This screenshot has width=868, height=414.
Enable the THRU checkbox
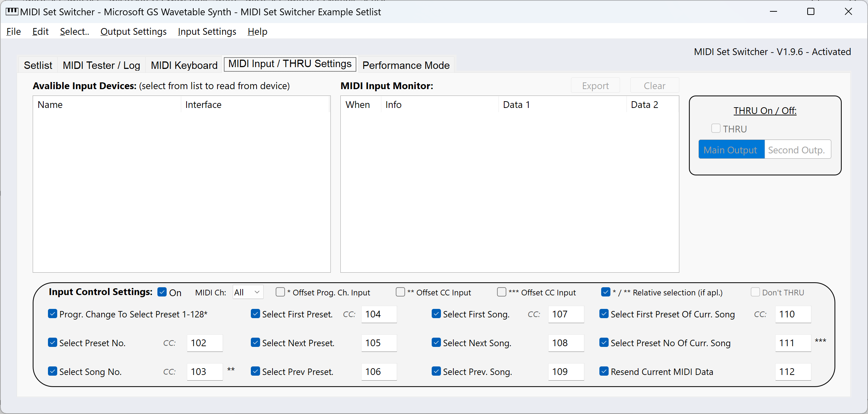coord(716,129)
